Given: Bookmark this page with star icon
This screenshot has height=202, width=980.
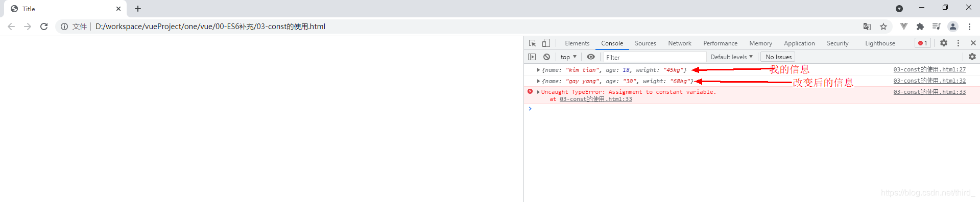Looking at the screenshot, I should (883, 27).
